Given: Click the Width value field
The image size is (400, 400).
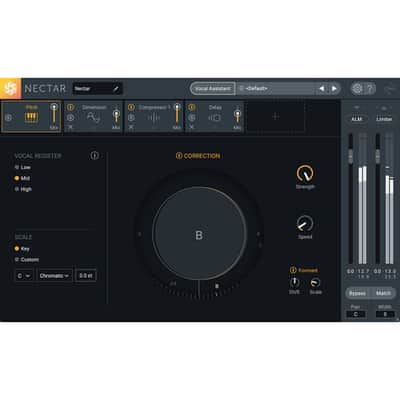Looking at the screenshot, I should (x=385, y=314).
